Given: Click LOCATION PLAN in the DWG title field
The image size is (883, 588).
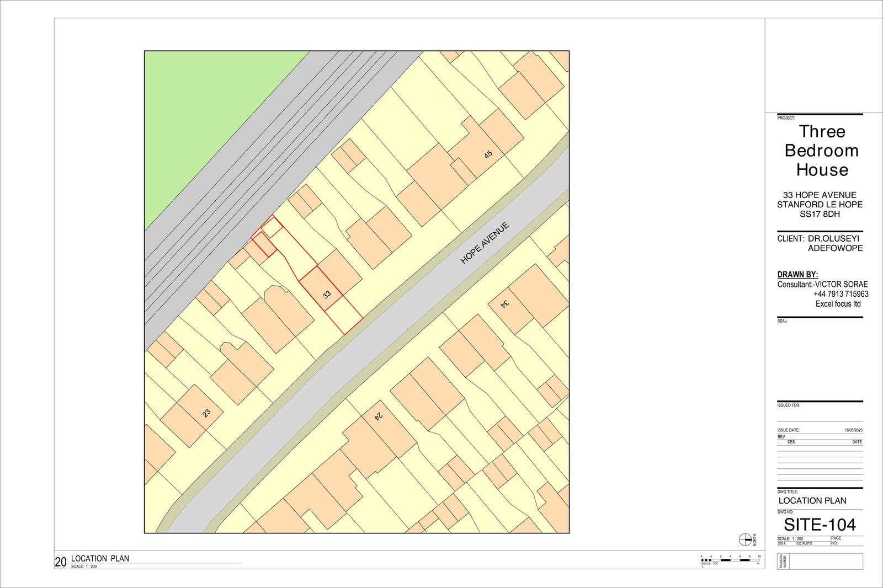Looking at the screenshot, I should tap(812, 501).
